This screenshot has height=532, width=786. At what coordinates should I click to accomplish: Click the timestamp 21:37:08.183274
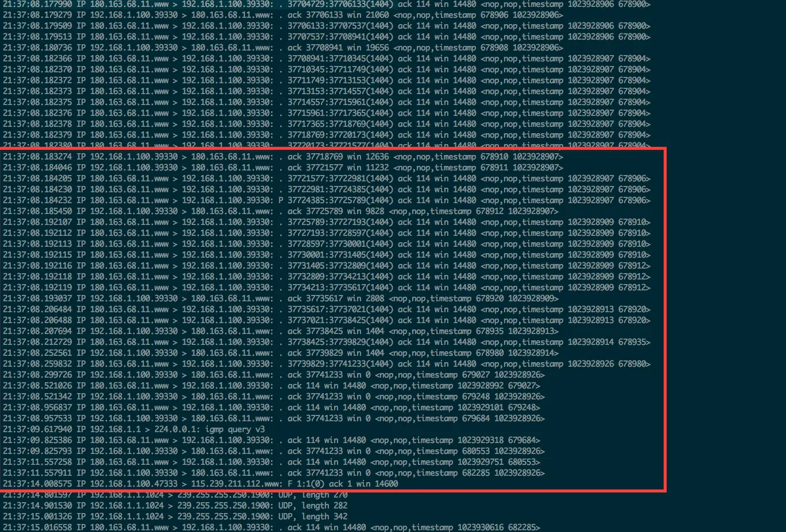pos(37,157)
